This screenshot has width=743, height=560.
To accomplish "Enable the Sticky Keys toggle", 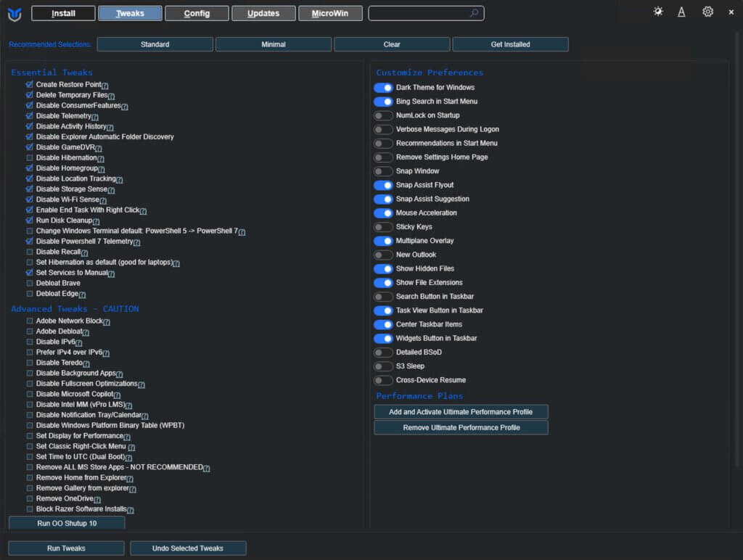I will coord(383,227).
